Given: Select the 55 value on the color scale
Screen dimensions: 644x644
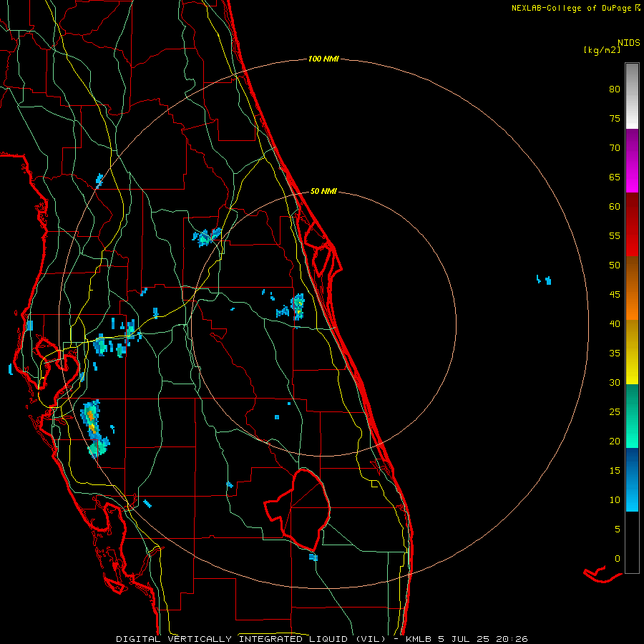Looking at the screenshot, I should (615, 235).
